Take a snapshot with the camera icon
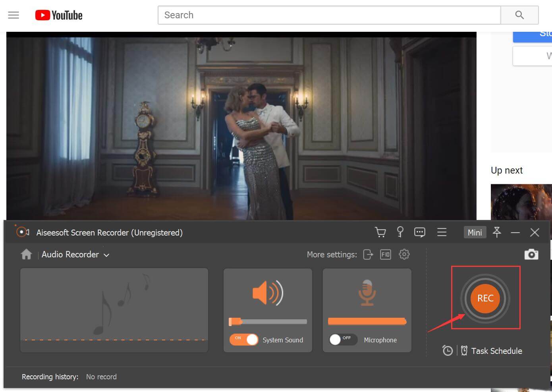The width and height of the screenshot is (552, 392). pos(531,254)
